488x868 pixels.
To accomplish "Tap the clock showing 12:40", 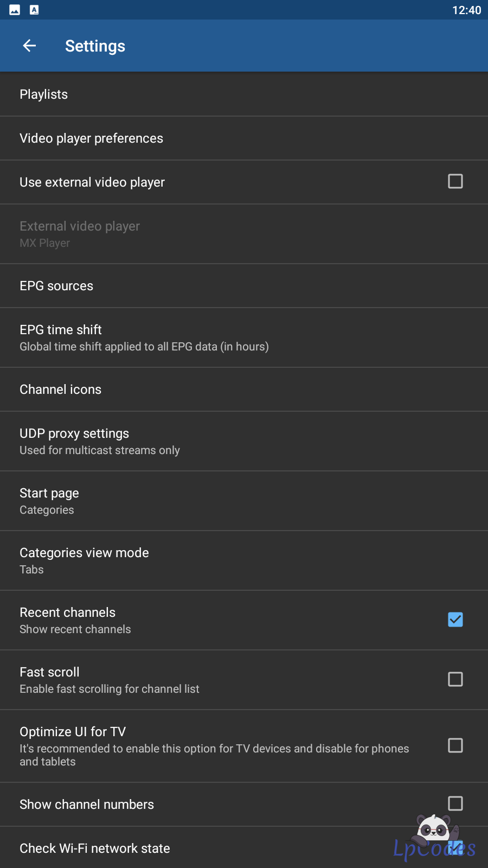I will [x=466, y=10].
